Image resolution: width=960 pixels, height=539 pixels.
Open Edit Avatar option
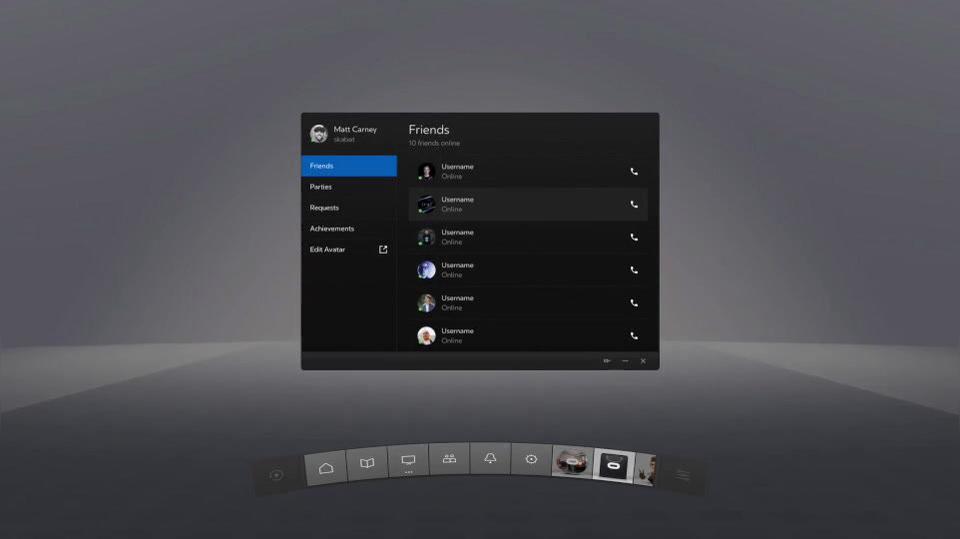click(x=349, y=249)
